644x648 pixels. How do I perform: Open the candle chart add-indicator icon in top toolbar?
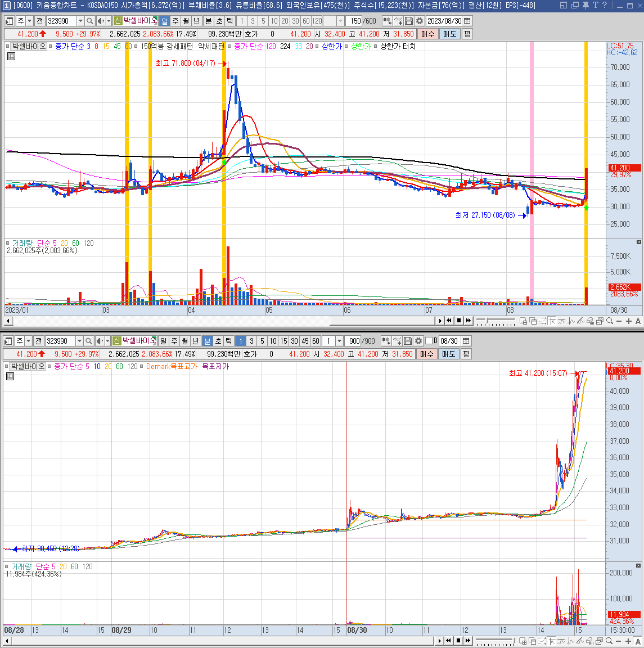tap(387, 21)
